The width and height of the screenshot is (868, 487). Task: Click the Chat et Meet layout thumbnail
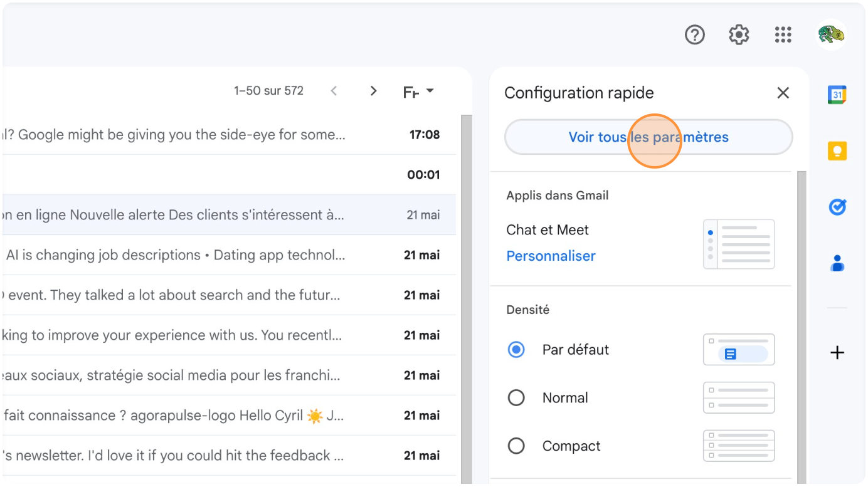click(x=739, y=244)
